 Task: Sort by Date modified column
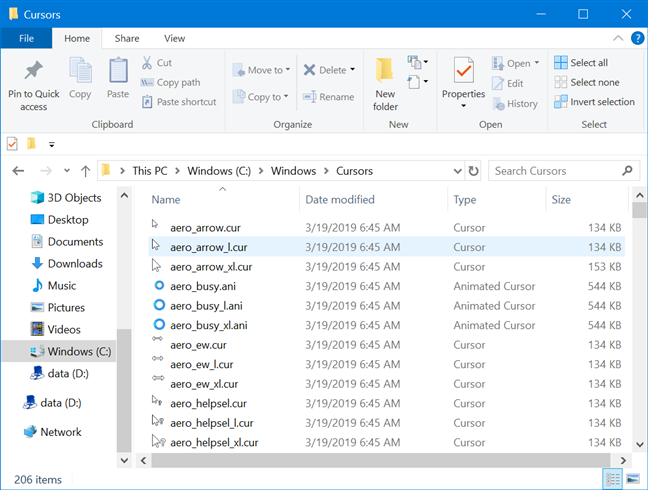tap(340, 200)
